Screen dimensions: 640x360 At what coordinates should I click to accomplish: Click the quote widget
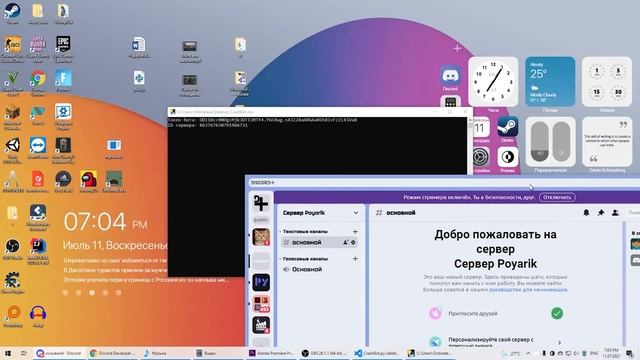(x=607, y=142)
